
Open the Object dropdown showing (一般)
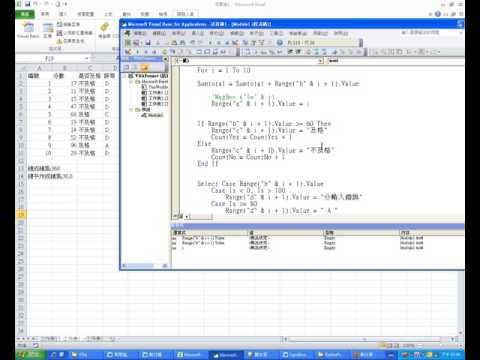tap(321, 61)
